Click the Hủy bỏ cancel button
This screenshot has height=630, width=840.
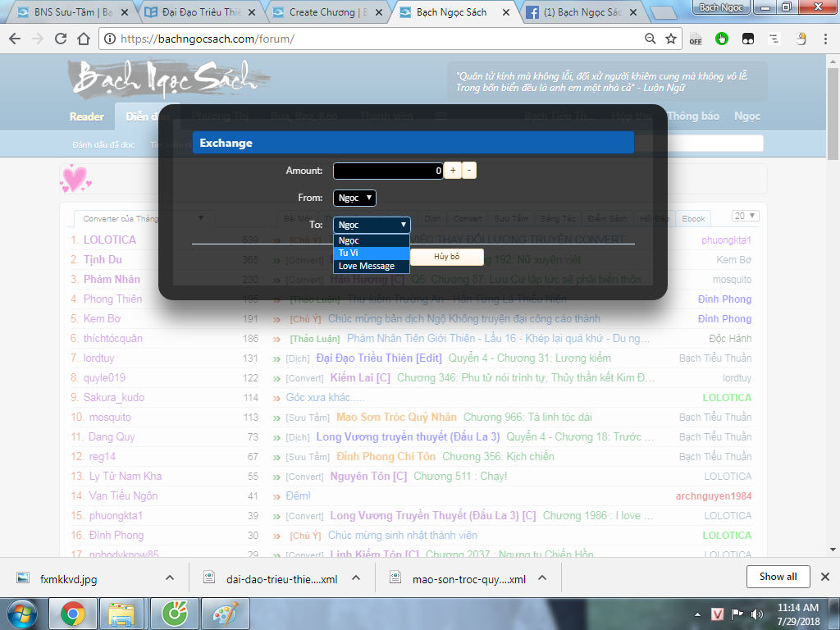click(446, 257)
